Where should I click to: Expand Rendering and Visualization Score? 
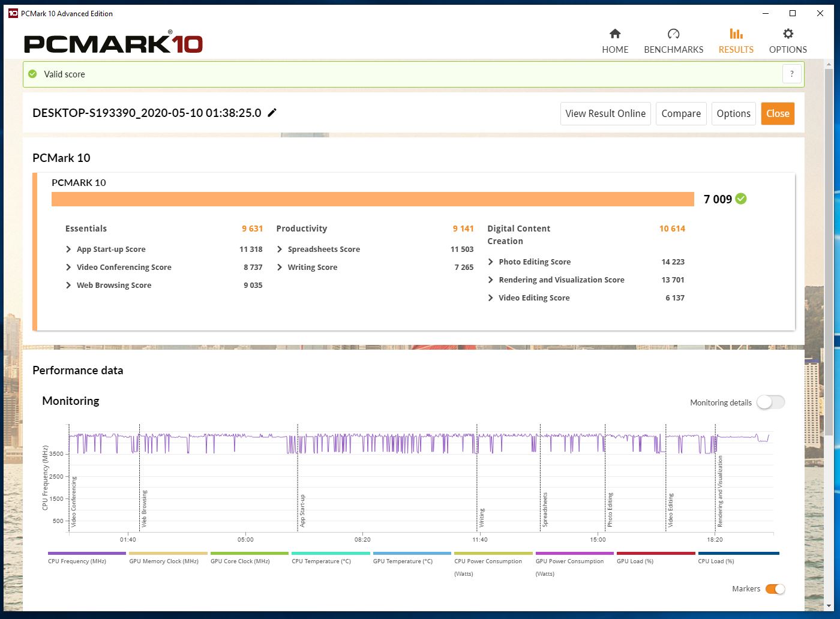point(491,280)
